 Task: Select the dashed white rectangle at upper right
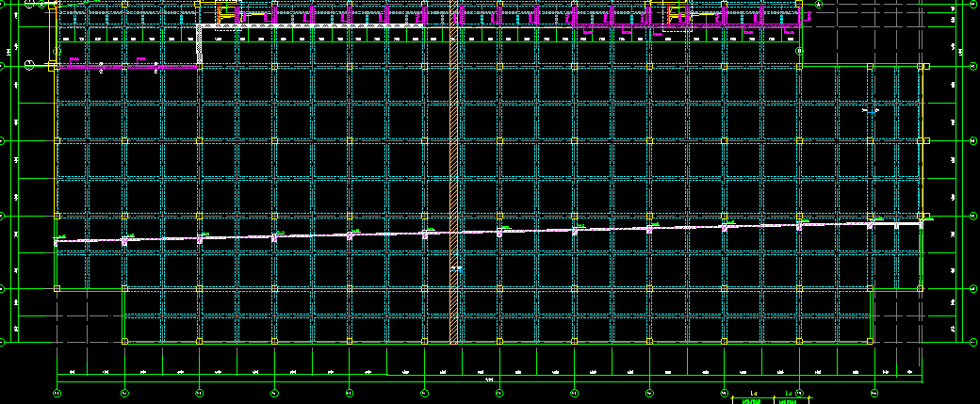coord(677,17)
